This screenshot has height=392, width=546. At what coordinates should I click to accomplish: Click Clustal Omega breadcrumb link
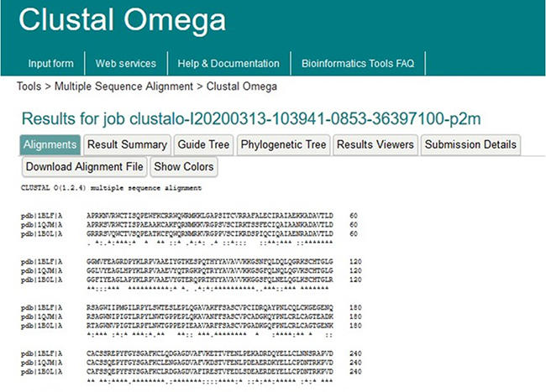tap(242, 86)
